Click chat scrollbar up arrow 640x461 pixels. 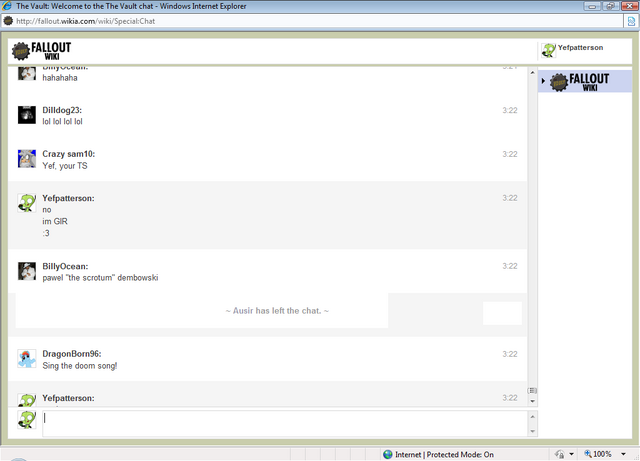532,72
